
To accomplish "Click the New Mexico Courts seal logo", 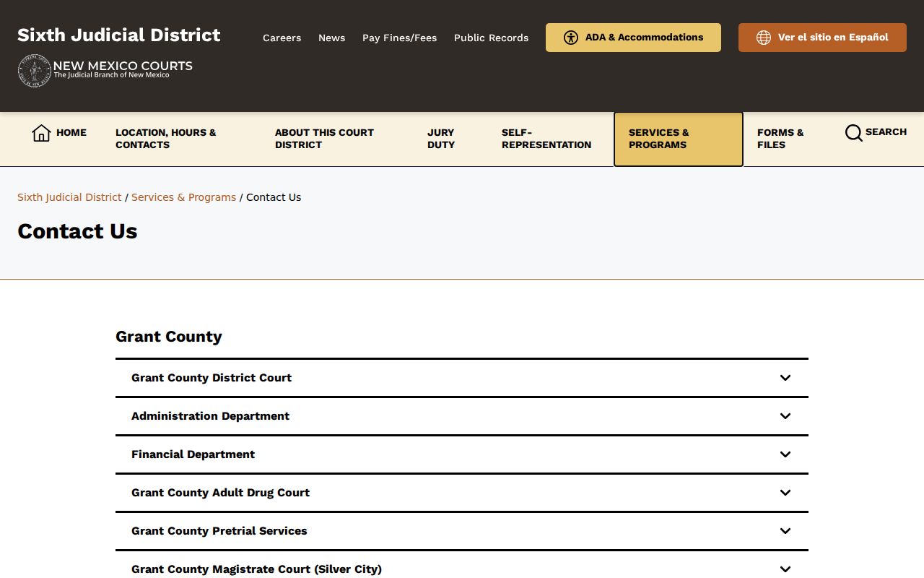I will pyautogui.click(x=34, y=71).
